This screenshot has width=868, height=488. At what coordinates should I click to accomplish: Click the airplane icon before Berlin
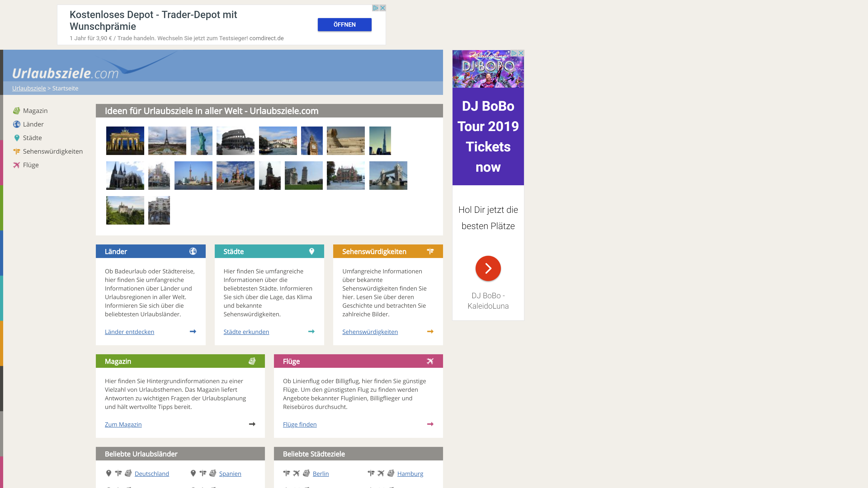[296, 474]
